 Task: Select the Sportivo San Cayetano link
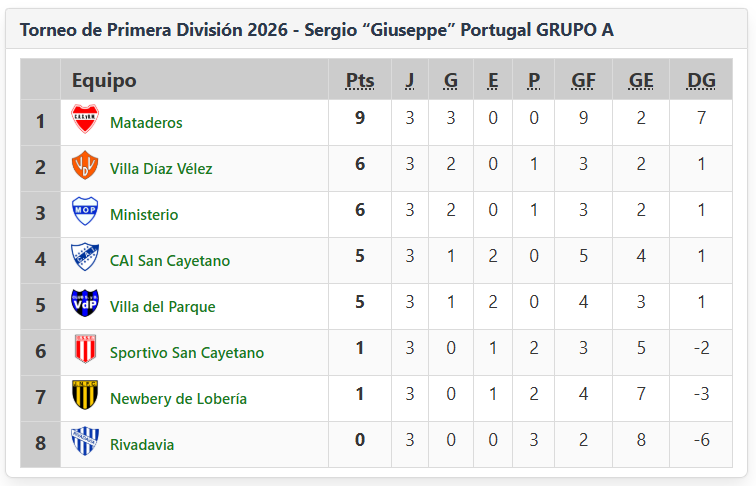point(187,352)
